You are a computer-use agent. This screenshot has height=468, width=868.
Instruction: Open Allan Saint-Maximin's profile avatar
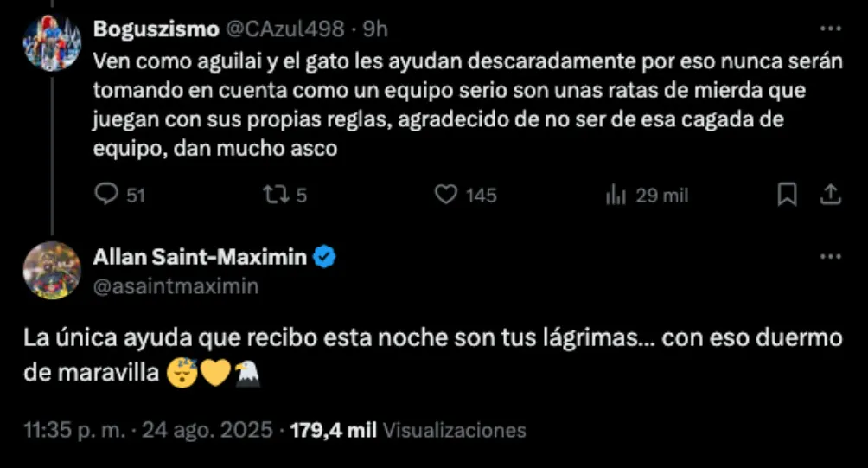(52, 270)
